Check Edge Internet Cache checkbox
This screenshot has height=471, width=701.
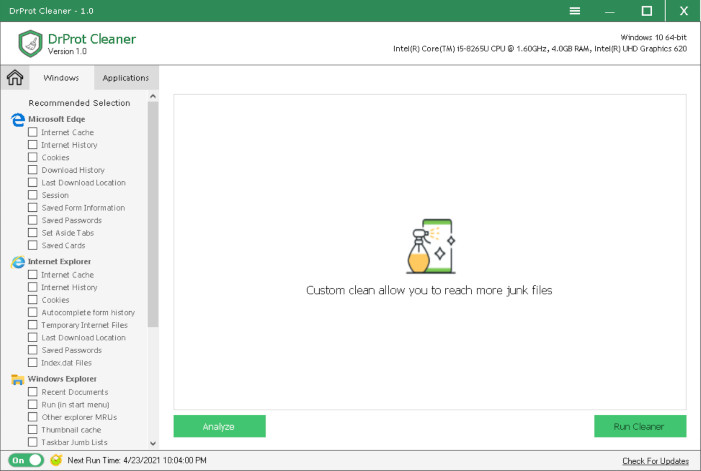coord(33,132)
